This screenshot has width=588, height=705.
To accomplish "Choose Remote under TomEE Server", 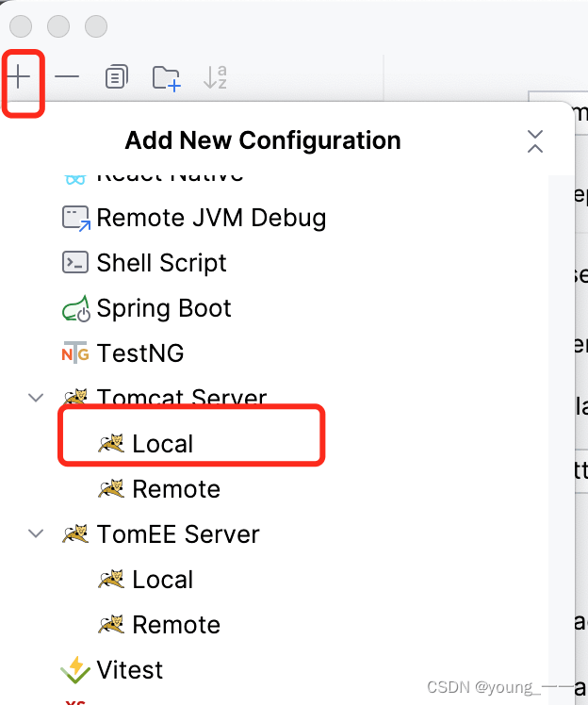I will [176, 625].
